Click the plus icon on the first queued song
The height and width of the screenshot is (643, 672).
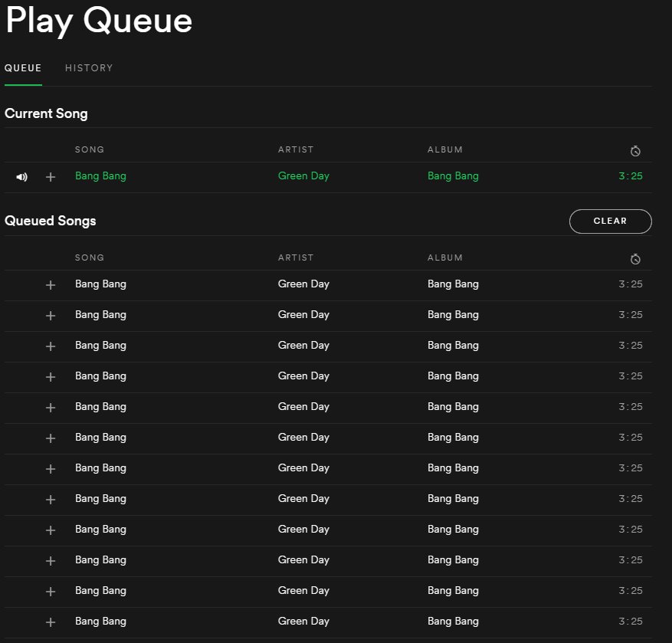tap(51, 284)
